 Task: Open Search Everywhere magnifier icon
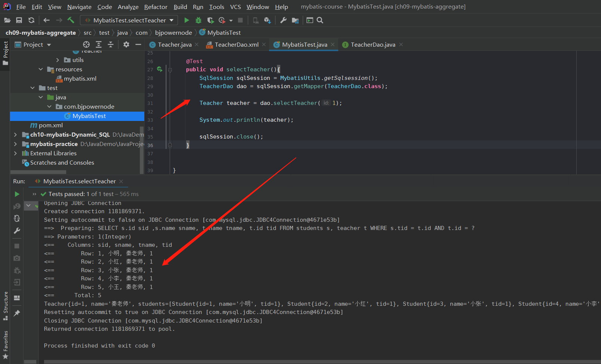(320, 20)
